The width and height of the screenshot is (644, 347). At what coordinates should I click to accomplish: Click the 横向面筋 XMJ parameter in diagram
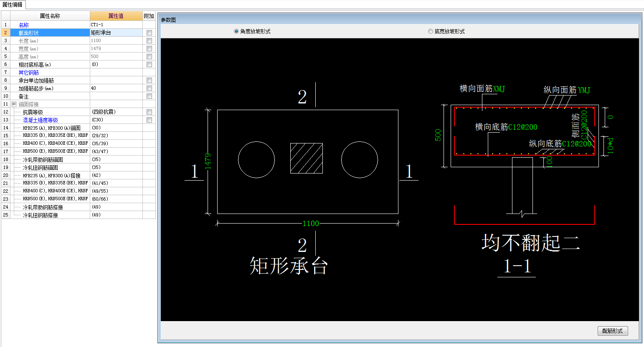click(x=499, y=89)
